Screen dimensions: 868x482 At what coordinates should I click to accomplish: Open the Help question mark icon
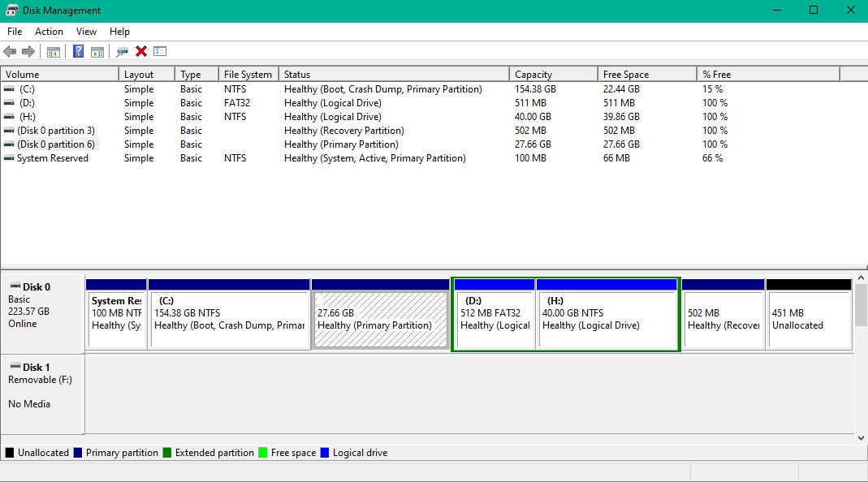(79, 51)
